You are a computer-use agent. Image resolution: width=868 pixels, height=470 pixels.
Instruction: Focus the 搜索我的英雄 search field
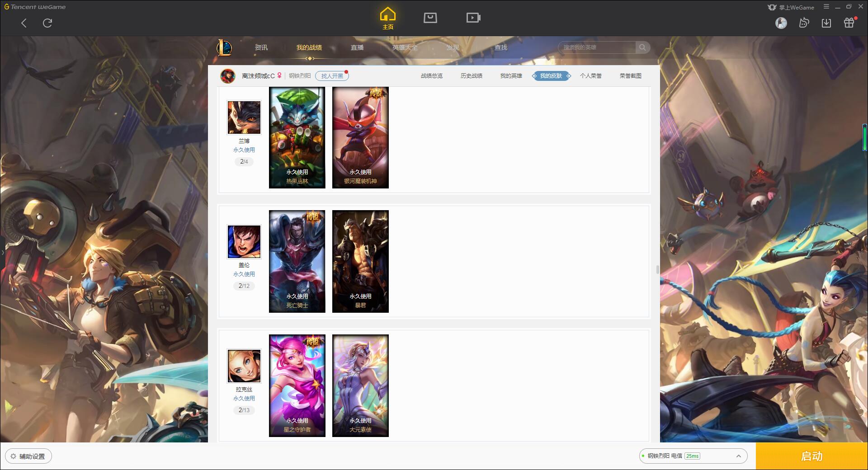[597, 47]
